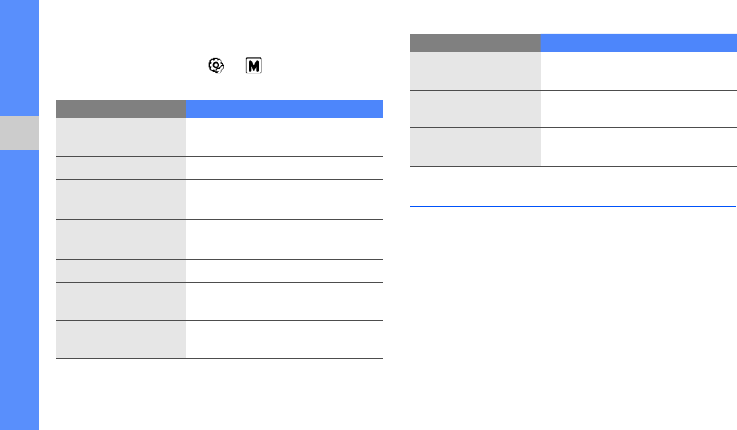737x430 pixels.
Task: Click the blue header cell of the left table
Action: click(284, 108)
